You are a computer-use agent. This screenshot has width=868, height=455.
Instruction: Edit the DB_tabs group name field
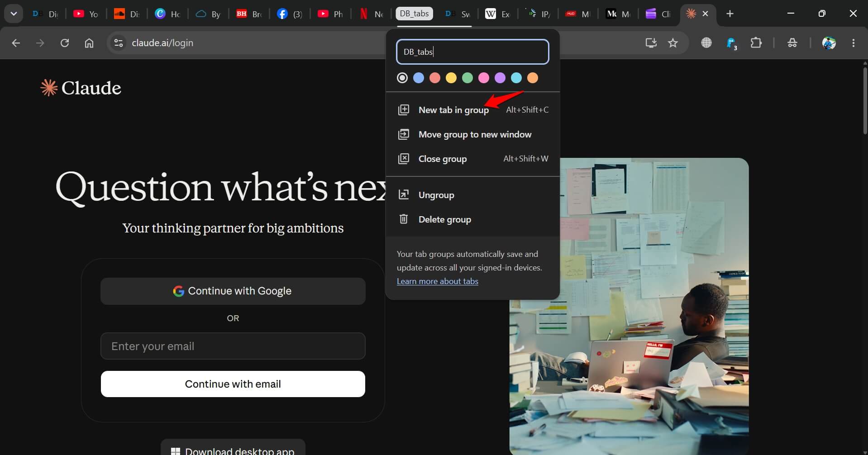472,52
